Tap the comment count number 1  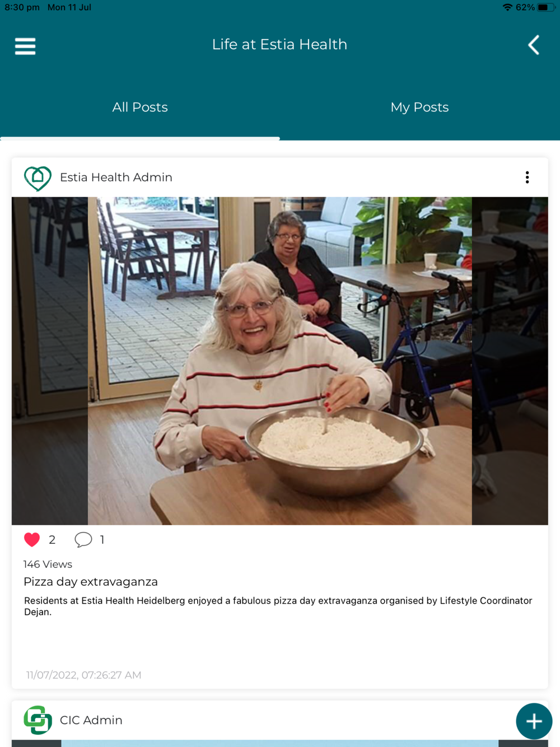(102, 540)
